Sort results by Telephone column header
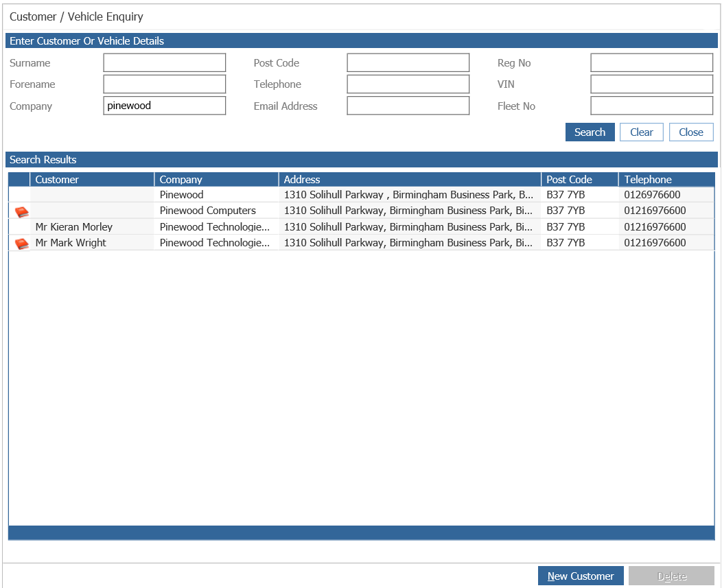The width and height of the screenshot is (722, 588). click(666, 180)
